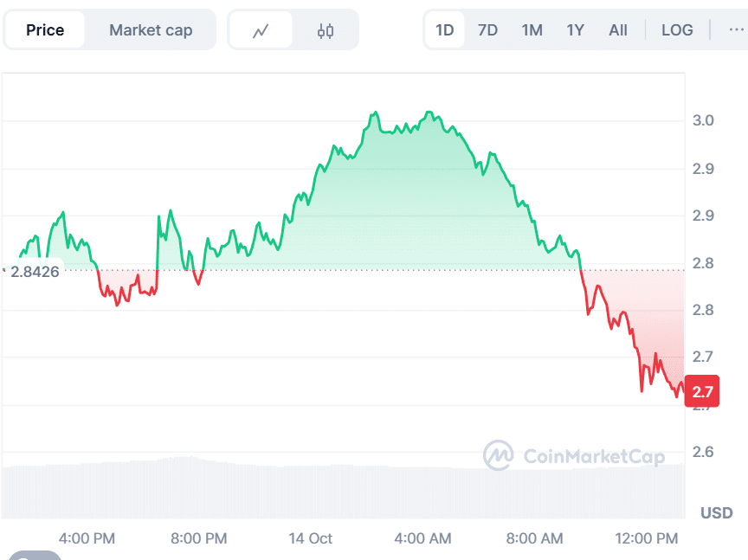Toggle LOG scale on the chart
This screenshot has width=748, height=560.
pos(677,30)
